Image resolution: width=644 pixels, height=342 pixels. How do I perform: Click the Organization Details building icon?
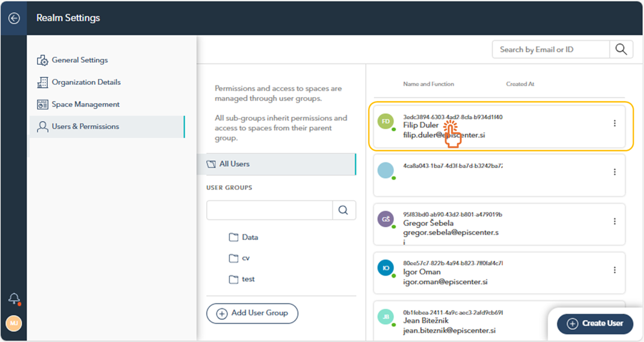click(x=42, y=82)
